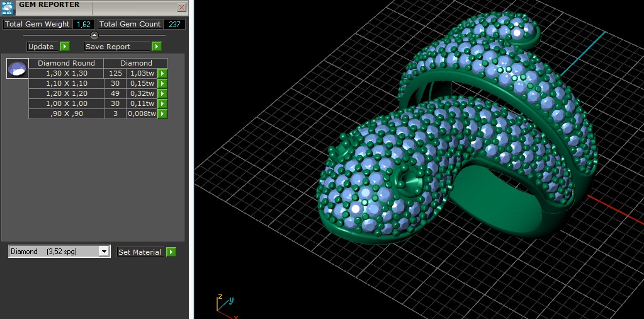Click the XYZ axis indicator in viewport corner
This screenshot has width=644, height=319.
(x=226, y=306)
